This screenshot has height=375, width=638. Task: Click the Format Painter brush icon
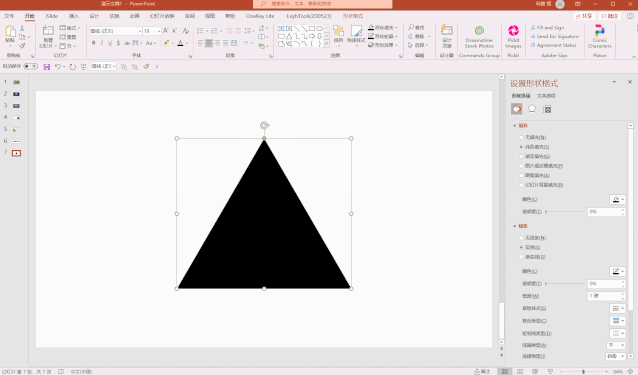click(x=22, y=46)
